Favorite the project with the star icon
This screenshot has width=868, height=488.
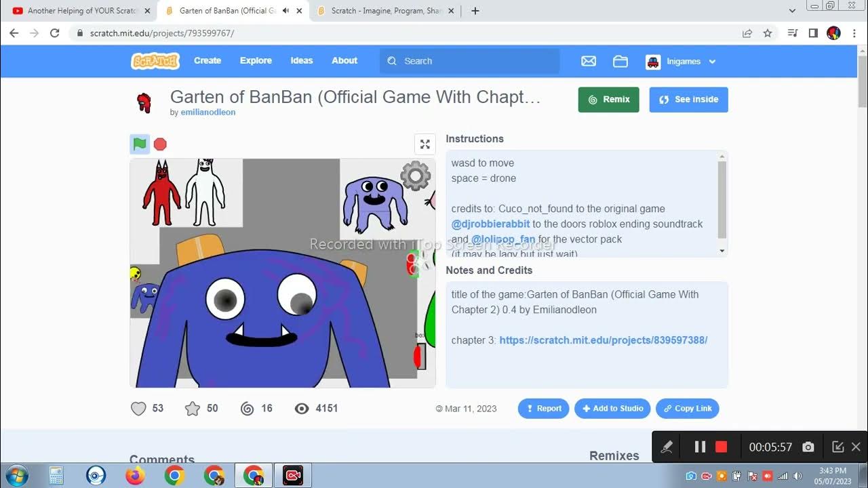pos(193,408)
